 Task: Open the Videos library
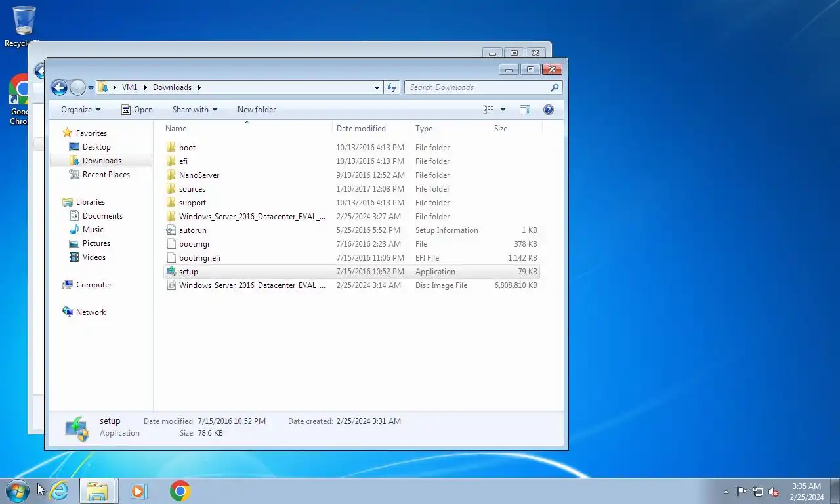[94, 257]
